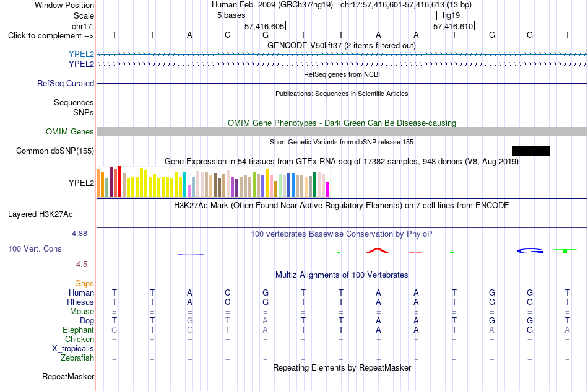
Task: Open the 100 Vert. Cons track label
Action: (x=35, y=248)
